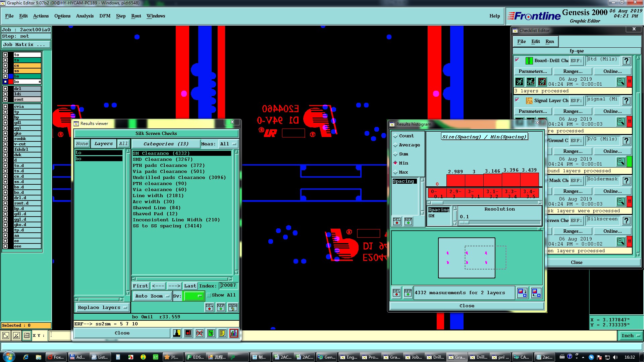Open the Analysis menu
This screenshot has height=362, width=644.
(x=85, y=16)
